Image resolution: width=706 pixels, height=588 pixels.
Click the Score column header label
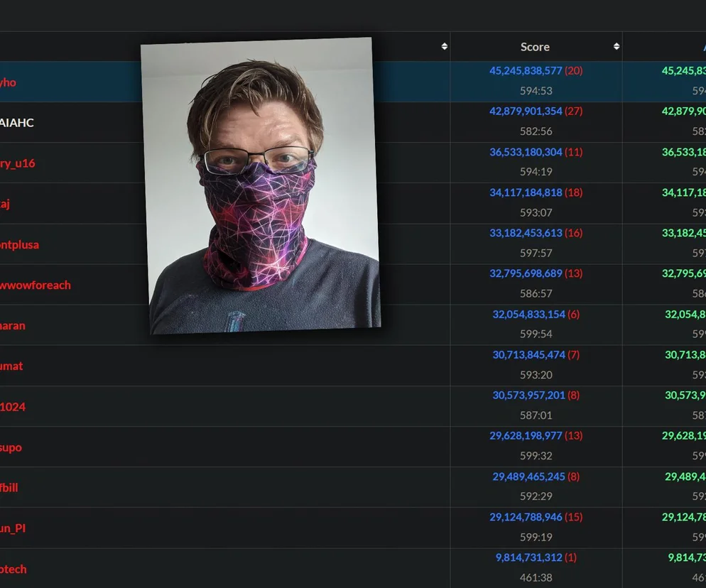click(x=535, y=47)
